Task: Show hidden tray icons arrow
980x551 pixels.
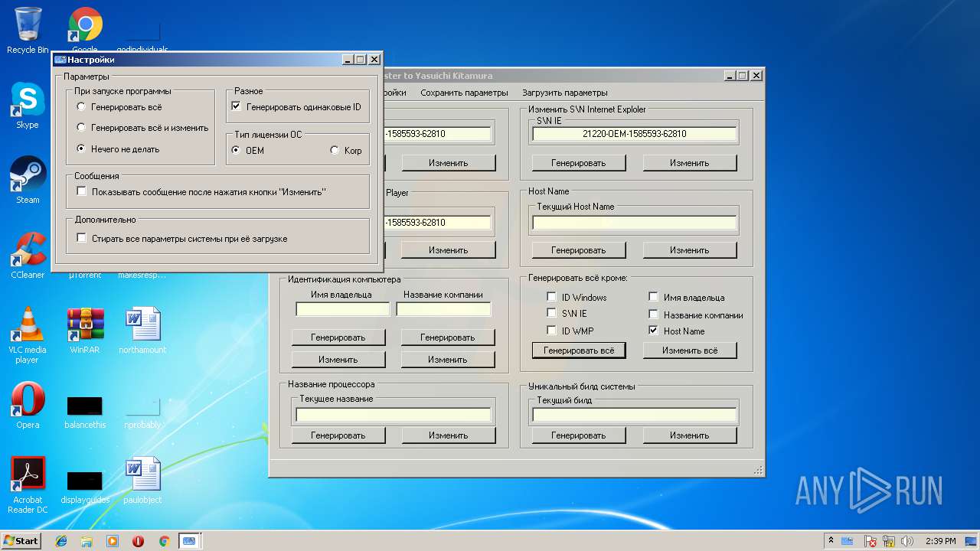Action: [831, 541]
